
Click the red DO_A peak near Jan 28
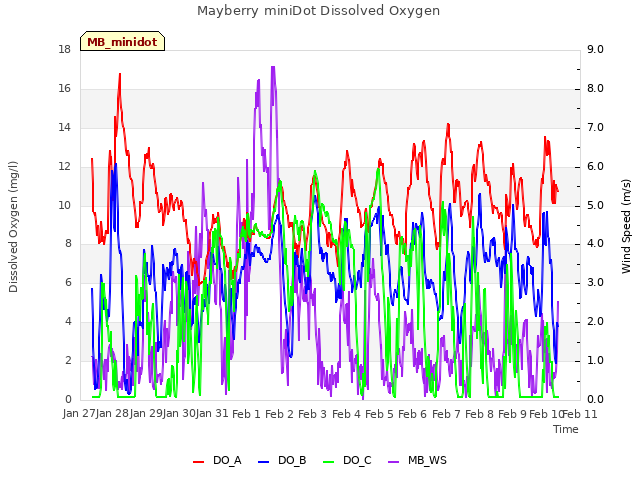(x=120, y=75)
